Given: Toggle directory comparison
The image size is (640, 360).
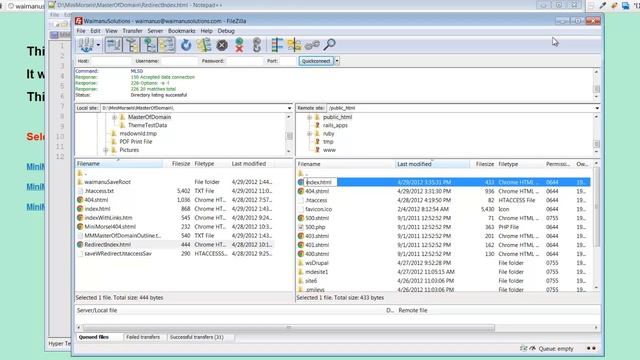Looking at the screenshot, I should (x=294, y=45).
